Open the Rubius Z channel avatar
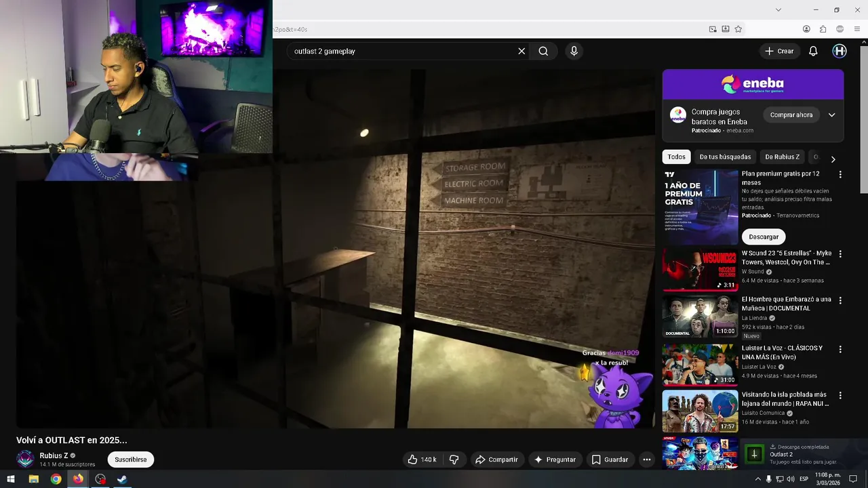 click(x=25, y=459)
